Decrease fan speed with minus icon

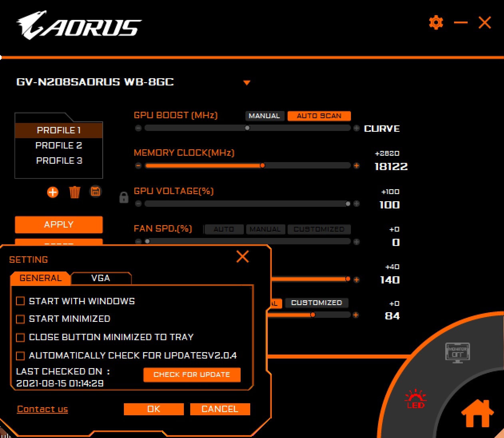(x=138, y=242)
